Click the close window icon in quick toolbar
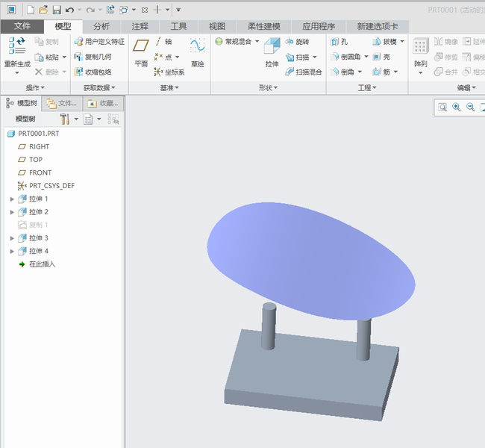The height and width of the screenshot is (448, 485). click(145, 10)
